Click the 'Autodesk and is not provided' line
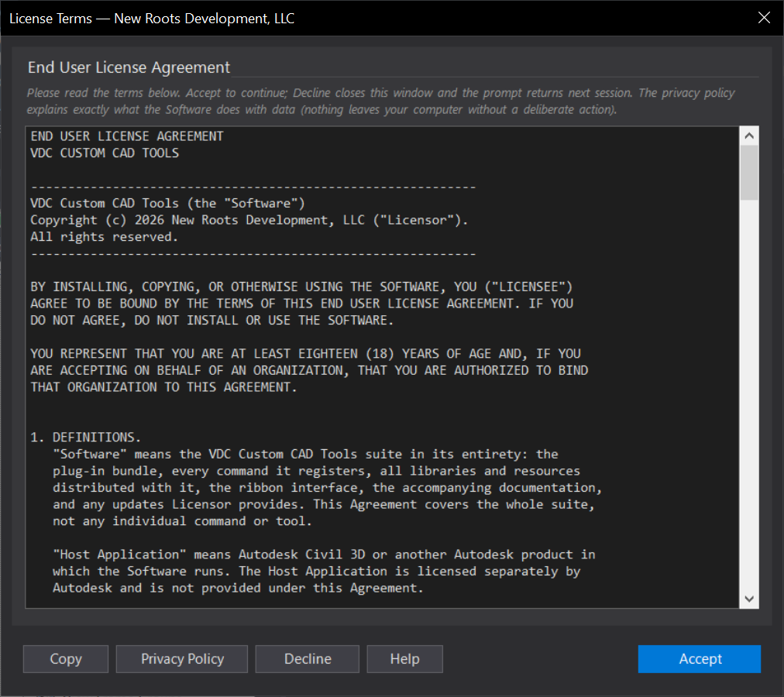 point(238,588)
